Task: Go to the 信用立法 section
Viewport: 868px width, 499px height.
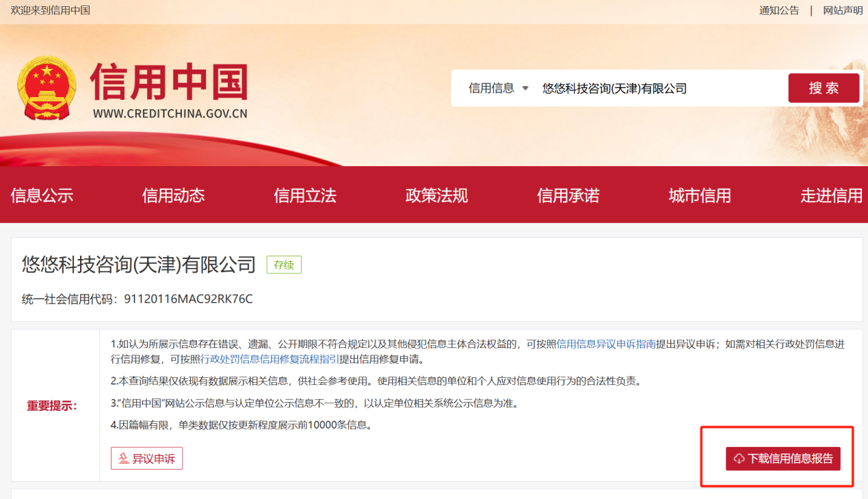Action: click(x=305, y=195)
